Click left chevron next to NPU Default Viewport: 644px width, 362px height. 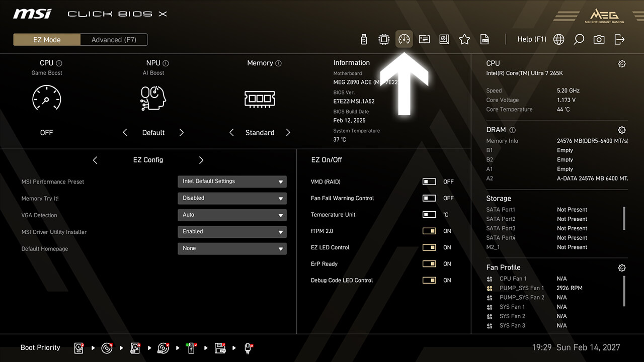(x=125, y=133)
